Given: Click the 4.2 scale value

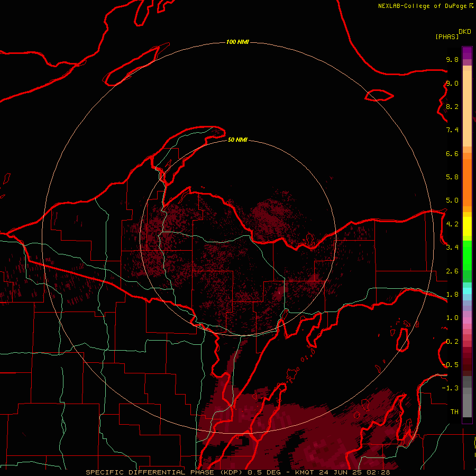Looking at the screenshot, I should [452, 224].
